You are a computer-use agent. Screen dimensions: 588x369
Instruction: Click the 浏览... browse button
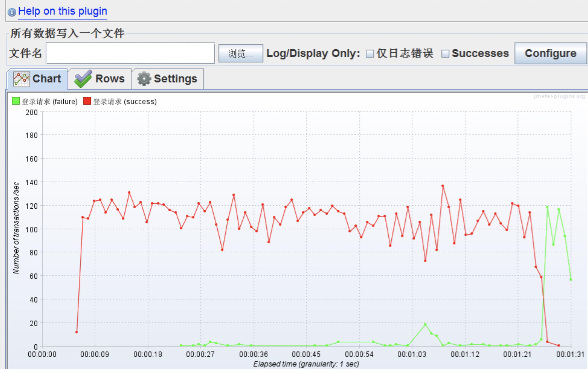(240, 53)
